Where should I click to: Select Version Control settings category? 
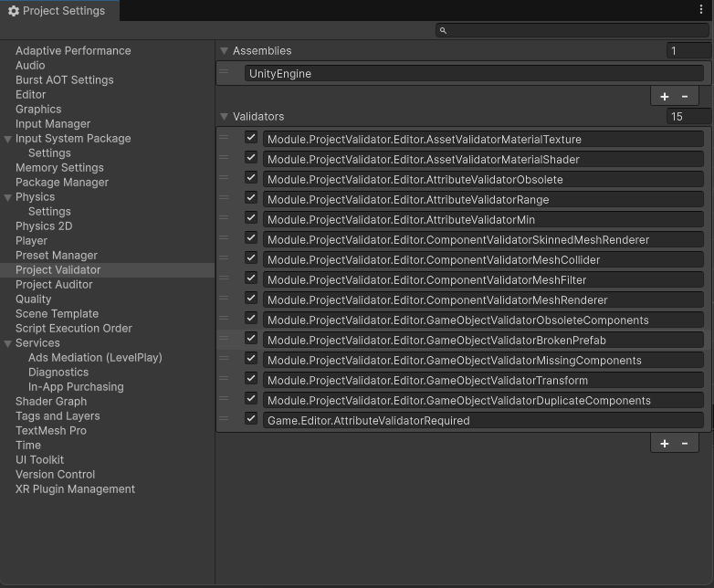pos(55,475)
